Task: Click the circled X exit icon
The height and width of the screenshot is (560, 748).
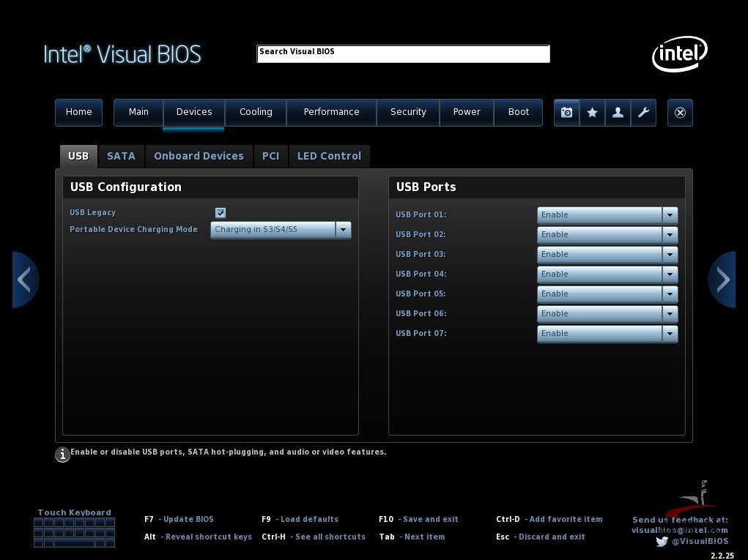Action: coord(680,113)
